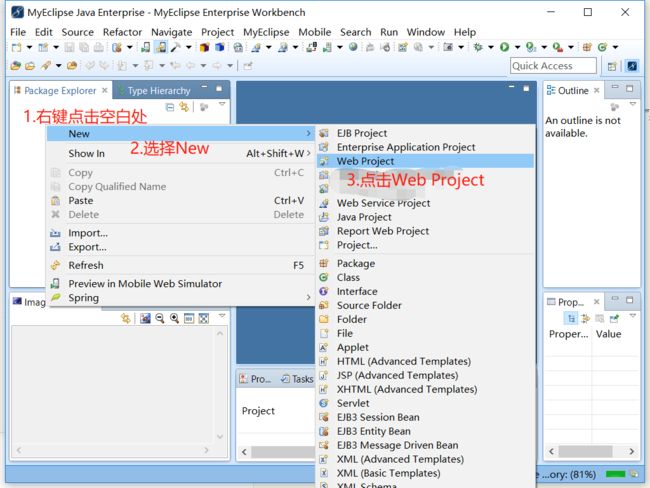Viewport: 650px width, 488px height.
Task: Click Collapse All icon in Package Explorer
Action: point(170,107)
